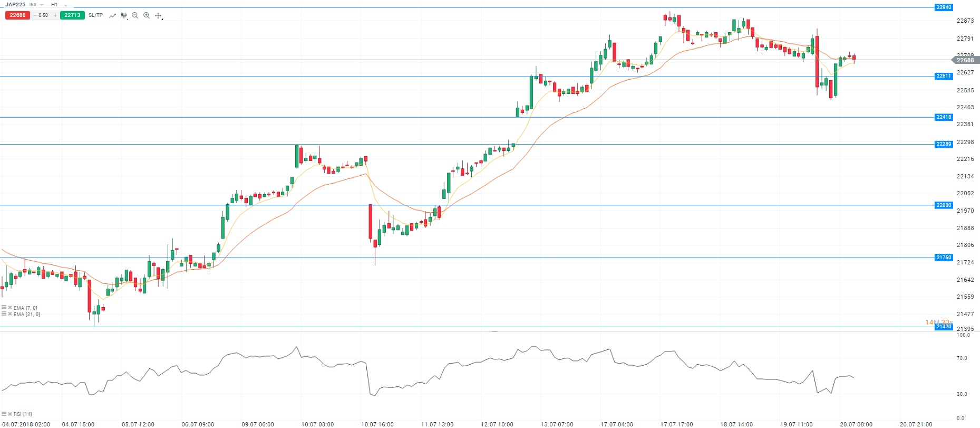The image size is (980, 428).
Task: Open the candlestick chart type selector
Action: coord(124,16)
